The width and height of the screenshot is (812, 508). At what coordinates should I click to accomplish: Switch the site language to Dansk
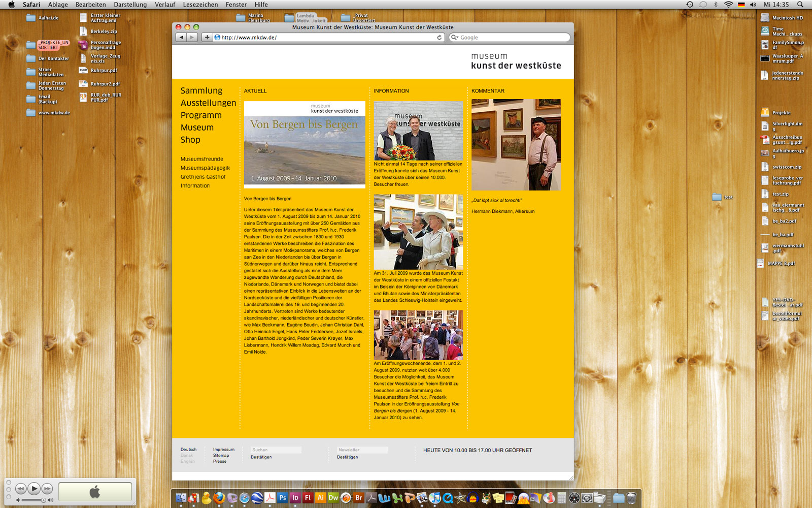[187, 455]
